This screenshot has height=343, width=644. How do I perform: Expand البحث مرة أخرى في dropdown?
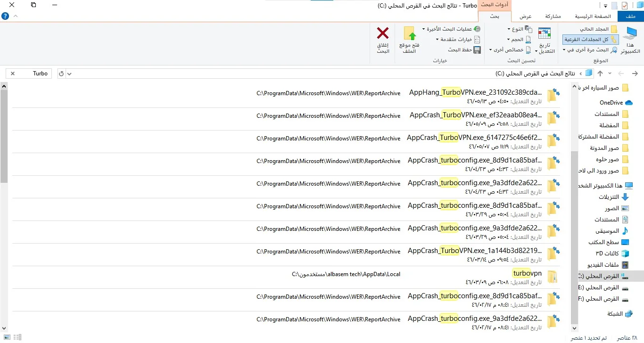pos(590,50)
